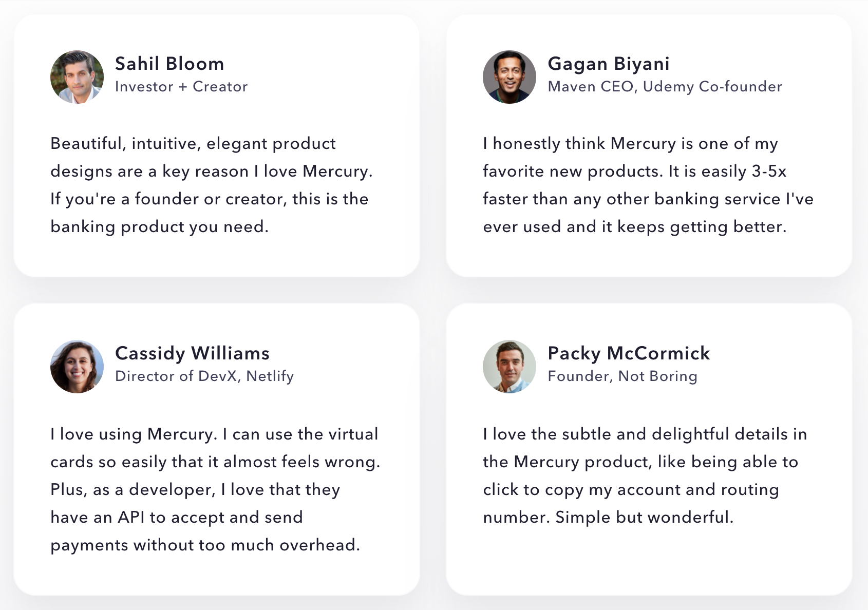Click Sahil Bloom's profile photo
This screenshot has height=610, width=868.
77,77
